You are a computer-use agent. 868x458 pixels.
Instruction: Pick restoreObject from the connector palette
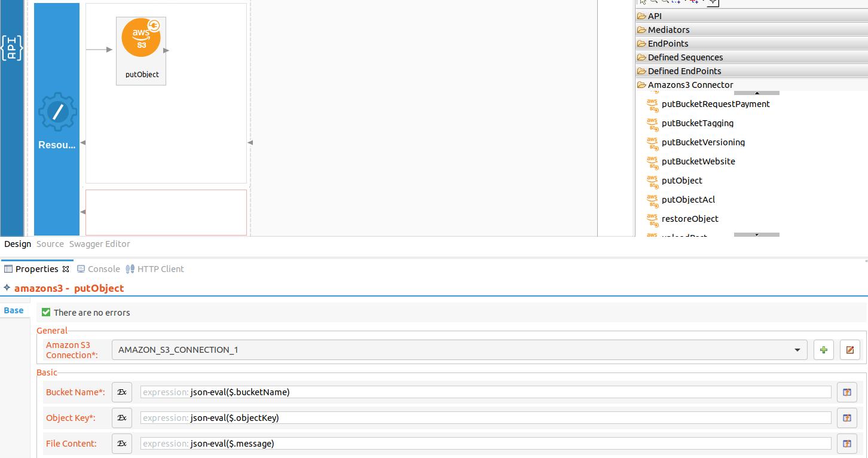pyautogui.click(x=690, y=219)
